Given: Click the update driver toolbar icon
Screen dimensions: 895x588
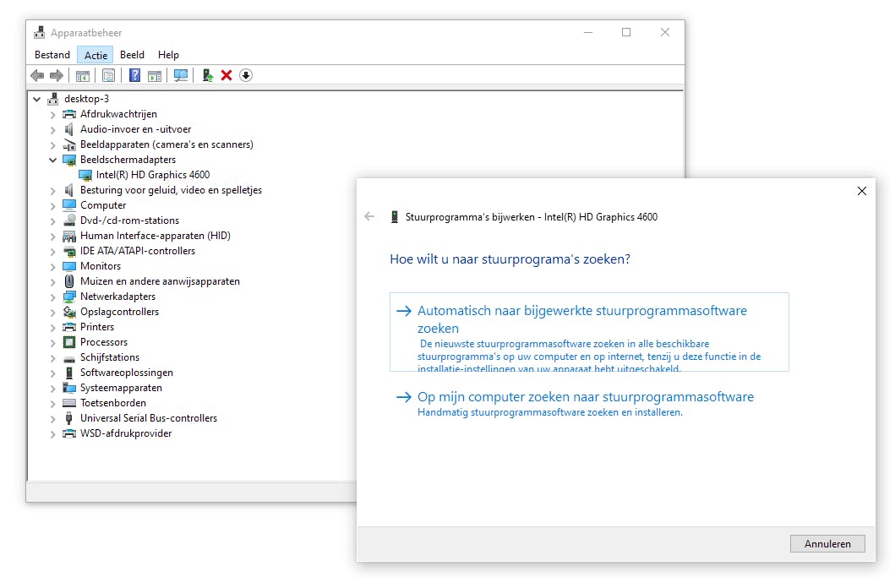Looking at the screenshot, I should click(208, 75).
